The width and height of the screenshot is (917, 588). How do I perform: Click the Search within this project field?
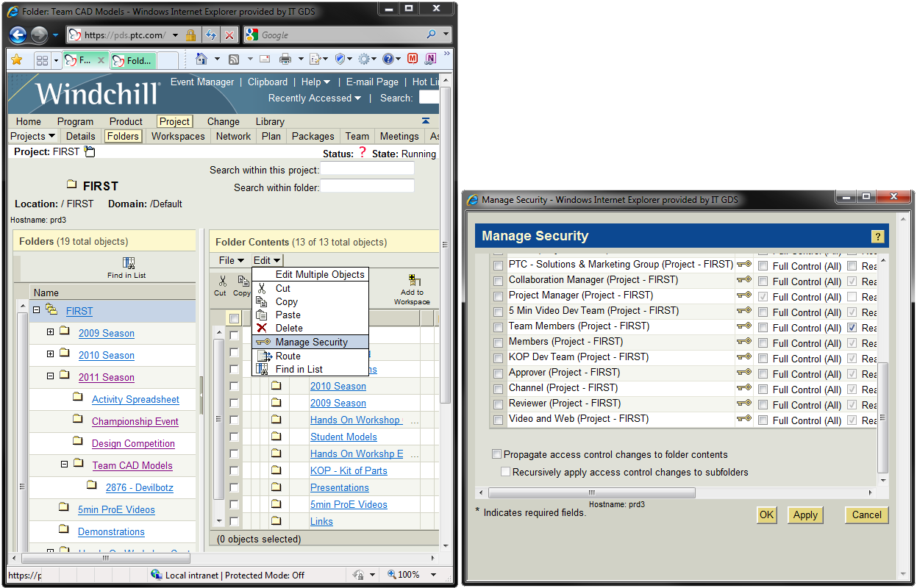coord(367,169)
